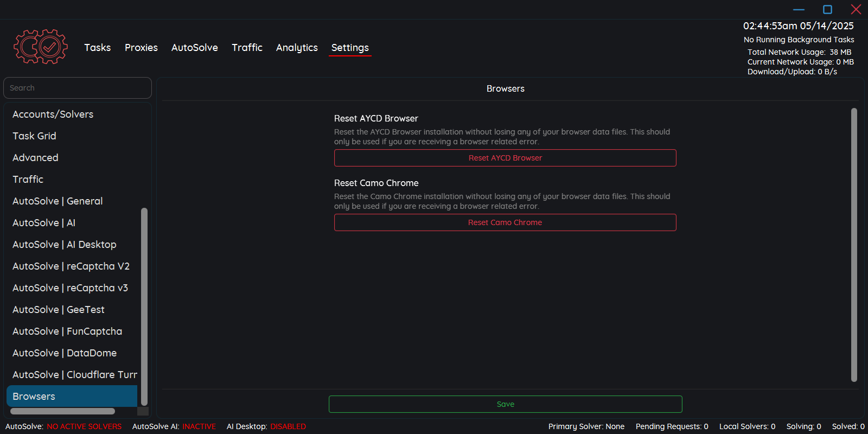Open the Analytics tab
The image size is (868, 434).
297,48
